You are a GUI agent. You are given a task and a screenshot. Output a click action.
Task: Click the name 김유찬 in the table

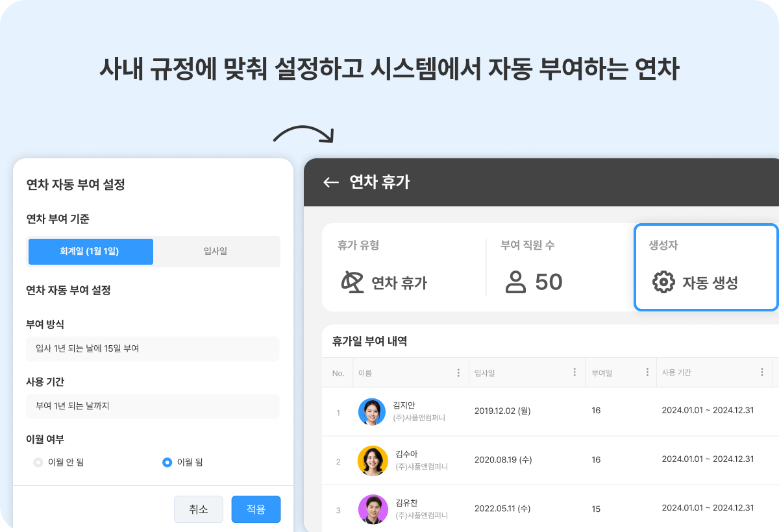click(x=406, y=502)
